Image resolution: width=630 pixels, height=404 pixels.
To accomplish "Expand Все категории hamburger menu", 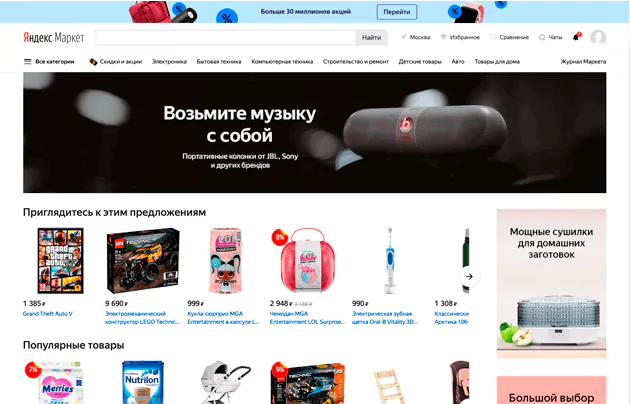I will click(27, 61).
